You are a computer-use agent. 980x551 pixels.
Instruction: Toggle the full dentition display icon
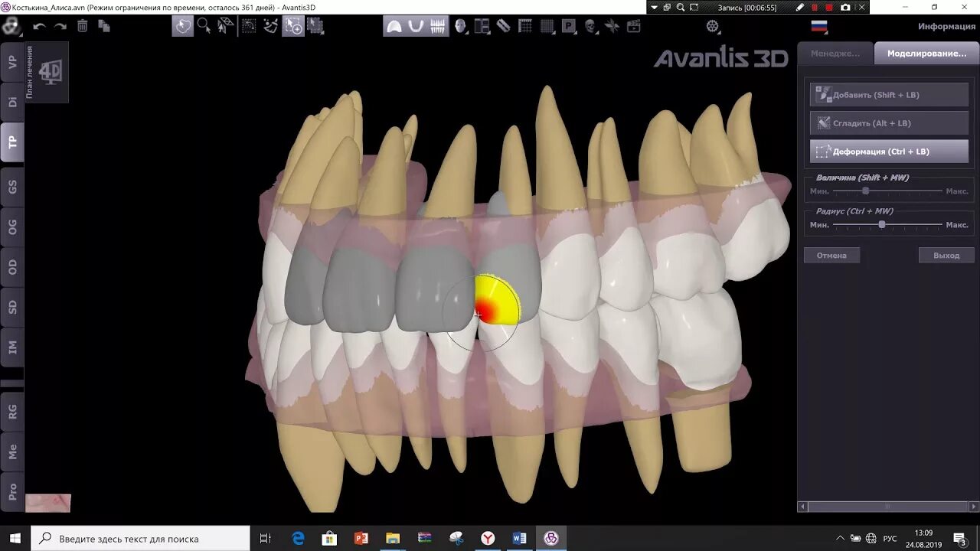coord(436,26)
